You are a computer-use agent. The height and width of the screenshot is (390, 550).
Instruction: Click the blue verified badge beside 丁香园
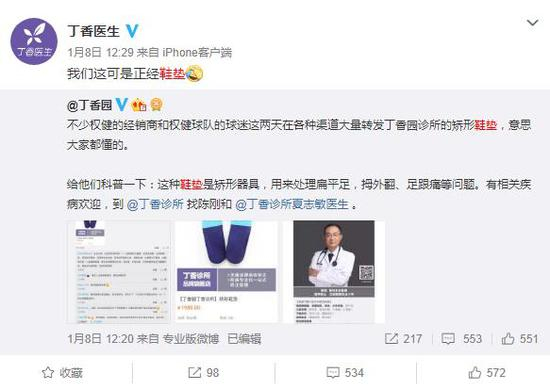point(121,104)
